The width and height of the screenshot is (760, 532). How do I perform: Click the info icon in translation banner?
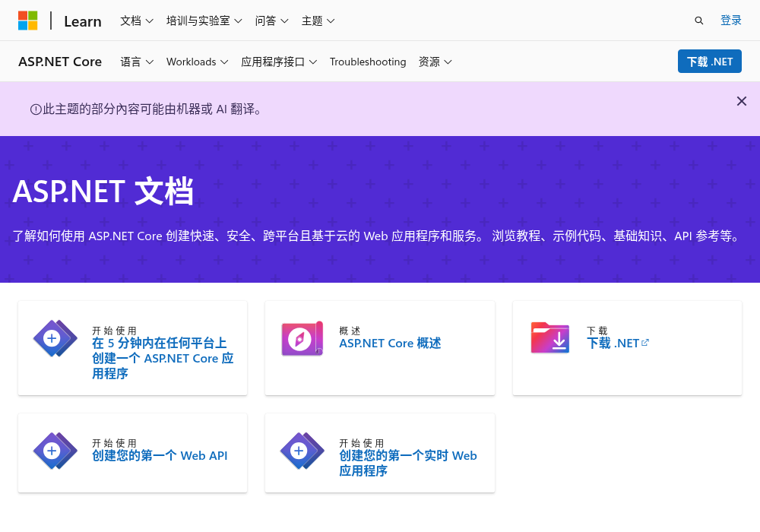[x=36, y=109]
